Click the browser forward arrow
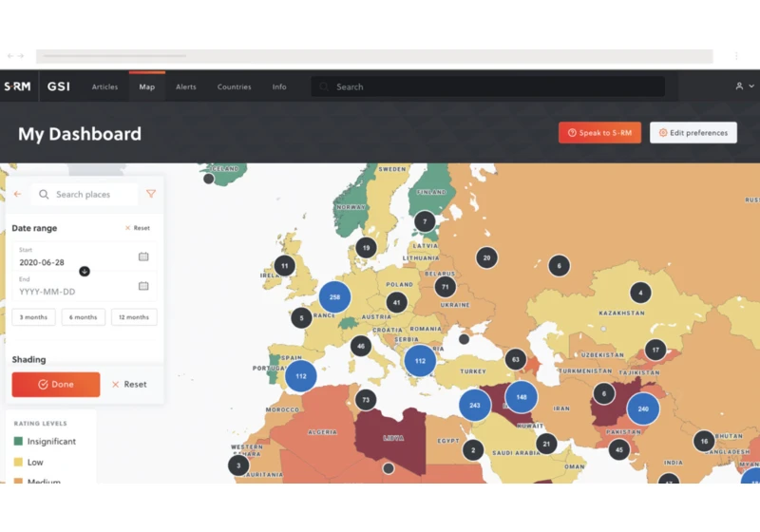Image resolution: width=760 pixels, height=532 pixels. [x=21, y=56]
